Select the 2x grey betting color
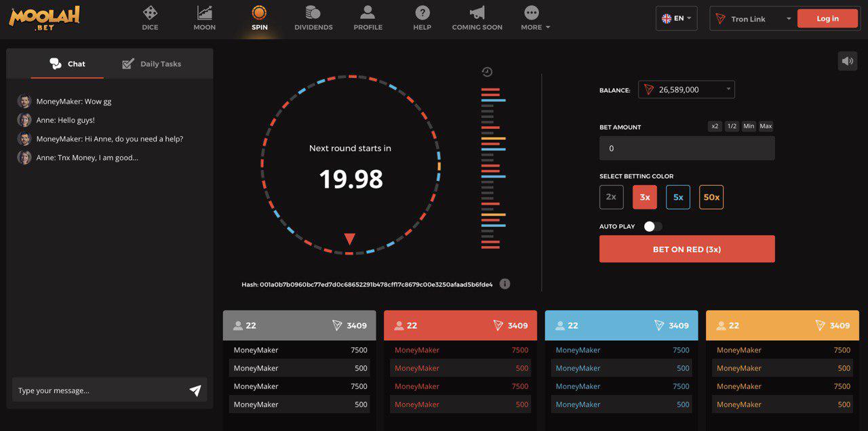This screenshot has width=868, height=431. click(x=611, y=197)
